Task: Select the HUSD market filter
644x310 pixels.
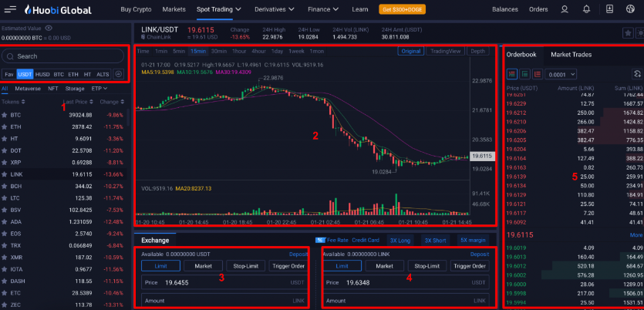Action: 42,74
